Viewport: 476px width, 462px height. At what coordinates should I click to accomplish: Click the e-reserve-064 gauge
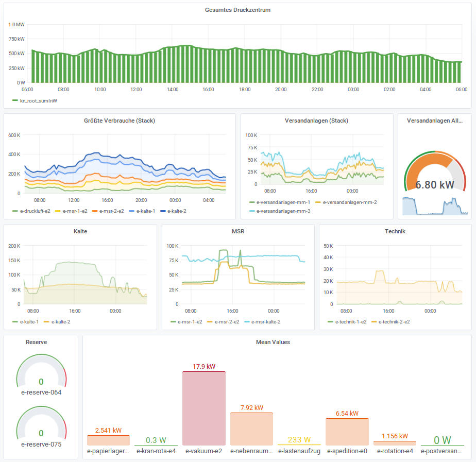click(41, 375)
